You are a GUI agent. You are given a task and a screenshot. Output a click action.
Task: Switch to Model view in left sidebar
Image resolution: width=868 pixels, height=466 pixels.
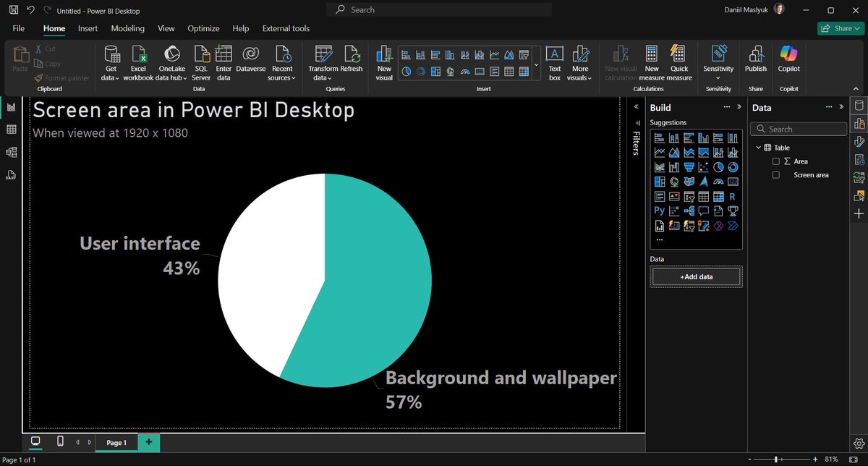(x=11, y=152)
